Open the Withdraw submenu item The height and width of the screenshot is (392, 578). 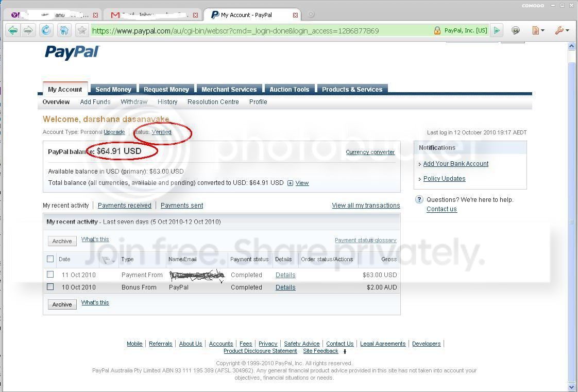[x=134, y=101]
